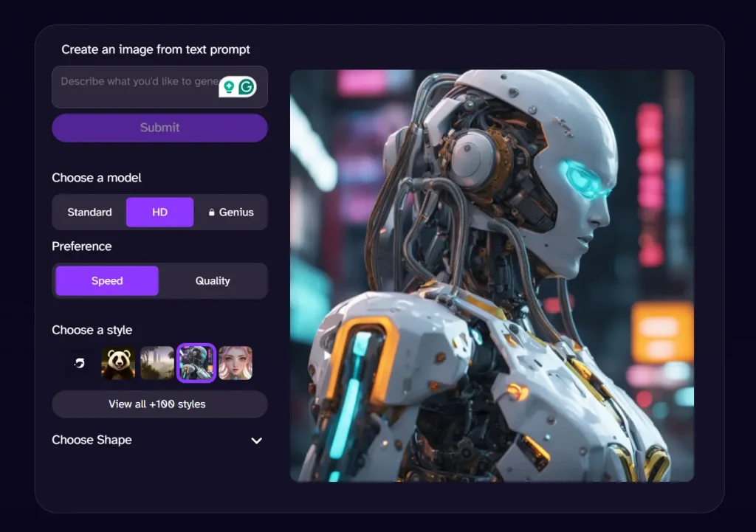756x532 pixels.
Task: Focus the image description prompt field
Action: (x=133, y=87)
